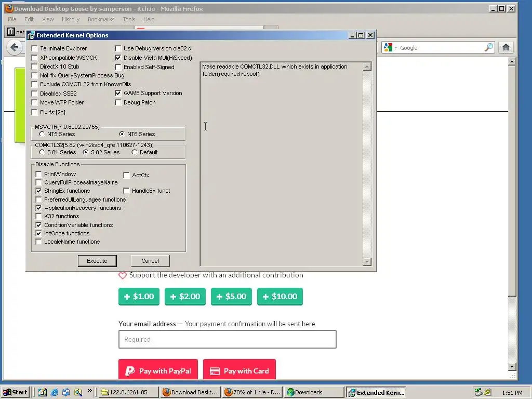Open Firefox History menu
The height and width of the screenshot is (399, 532).
click(71, 19)
